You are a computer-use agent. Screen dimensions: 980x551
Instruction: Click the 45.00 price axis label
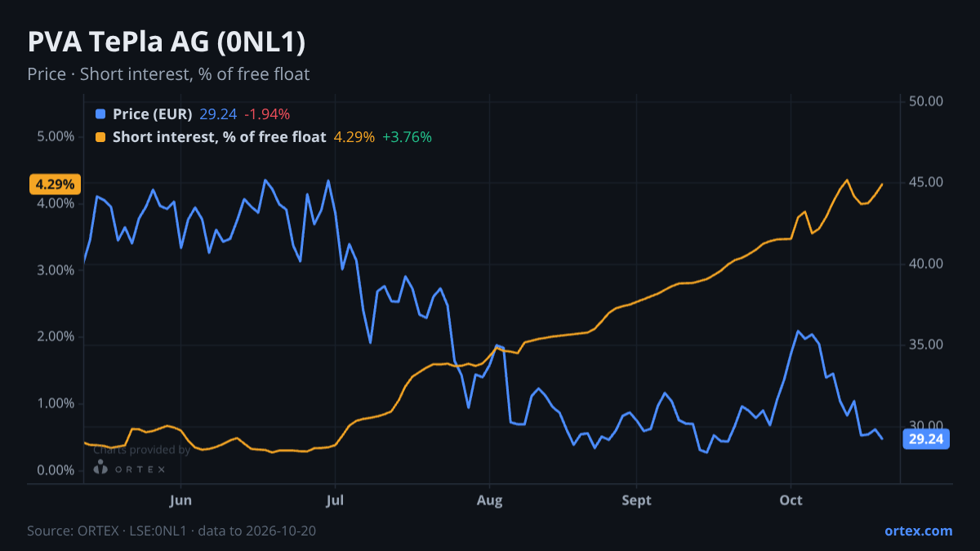click(926, 182)
